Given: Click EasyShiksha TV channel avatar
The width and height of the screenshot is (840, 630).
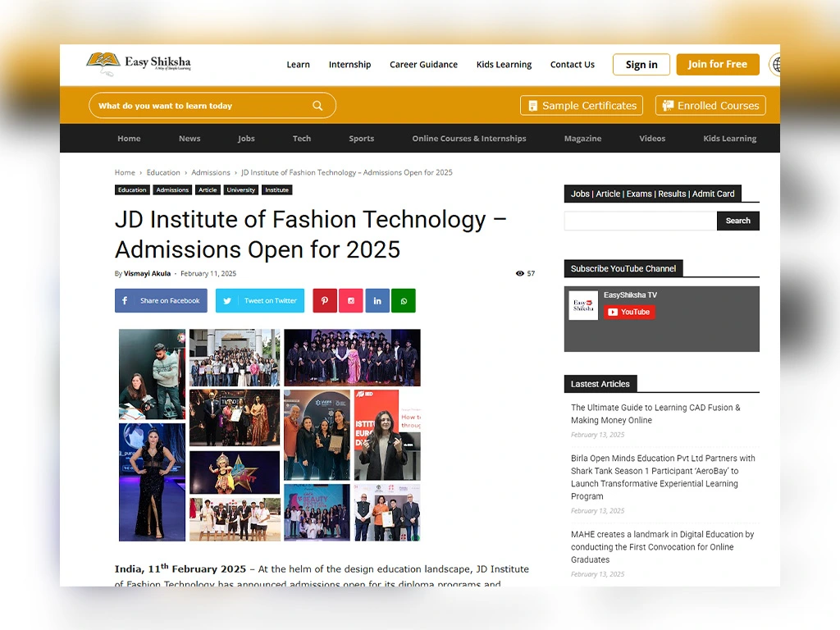Looking at the screenshot, I should pyautogui.click(x=583, y=305).
